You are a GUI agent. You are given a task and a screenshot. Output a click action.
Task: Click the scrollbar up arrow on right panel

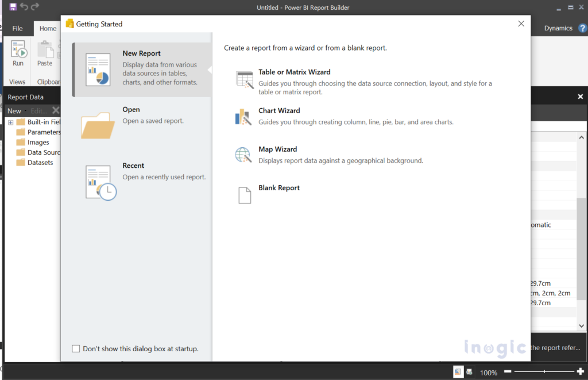tap(581, 136)
